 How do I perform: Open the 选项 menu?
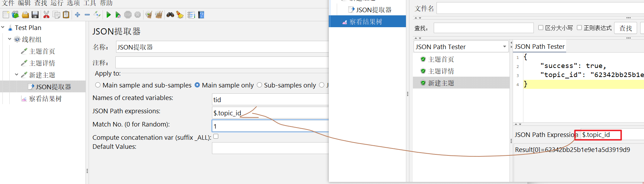tap(73, 3)
